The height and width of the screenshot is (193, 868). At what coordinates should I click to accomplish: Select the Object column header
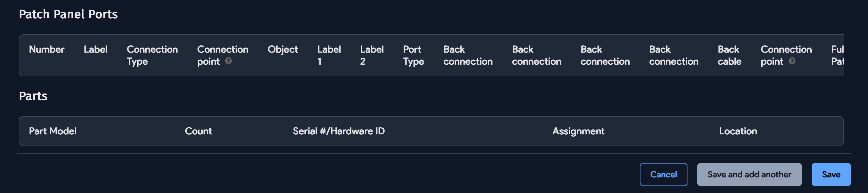click(x=283, y=49)
